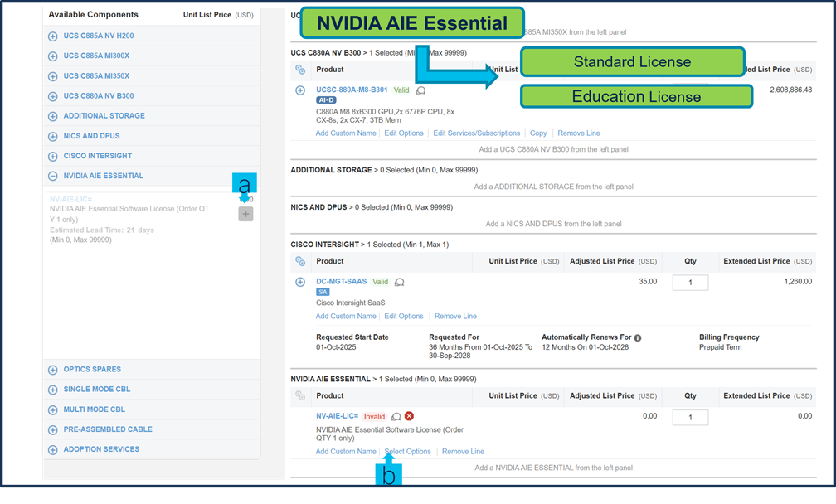Open NV-AIE-LIC= item in left panel
This screenshot has width=836, height=504.
click(x=71, y=199)
